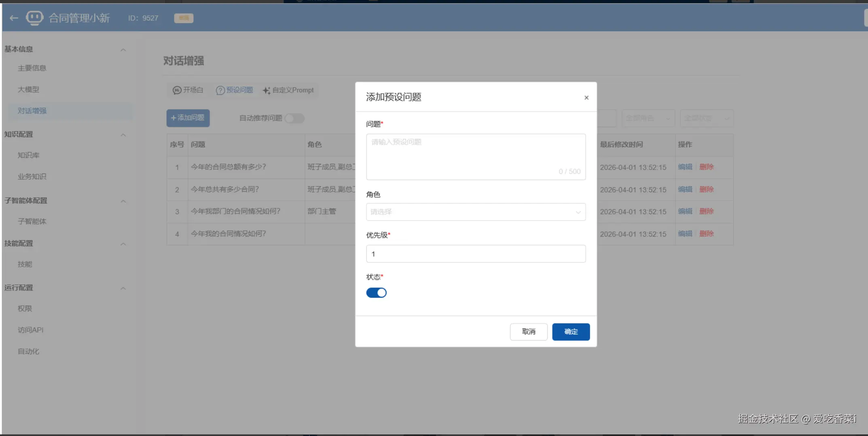Screen dimensions: 868x436
Task: Click the orange badge next to ID 9527
Action: [184, 18]
